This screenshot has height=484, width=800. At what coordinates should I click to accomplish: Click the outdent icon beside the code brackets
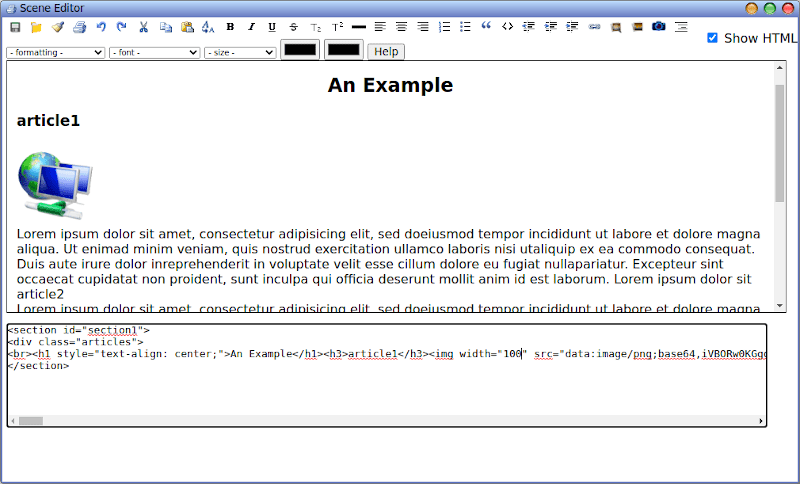click(x=529, y=27)
